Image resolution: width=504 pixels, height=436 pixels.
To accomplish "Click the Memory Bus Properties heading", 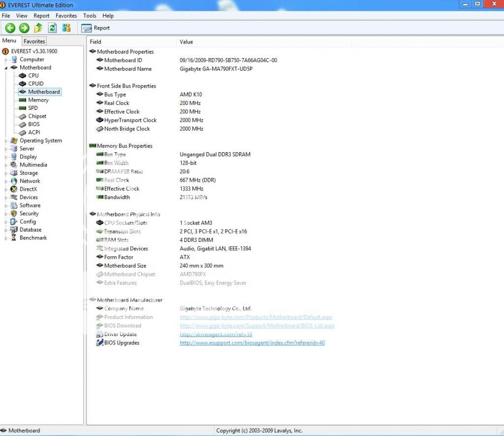I will pos(125,146).
